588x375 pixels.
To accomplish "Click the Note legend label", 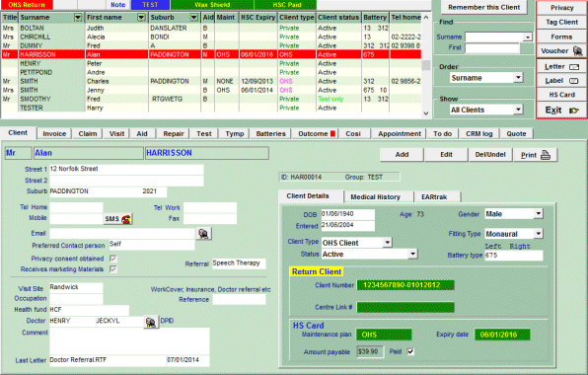I will pyautogui.click(x=117, y=5).
